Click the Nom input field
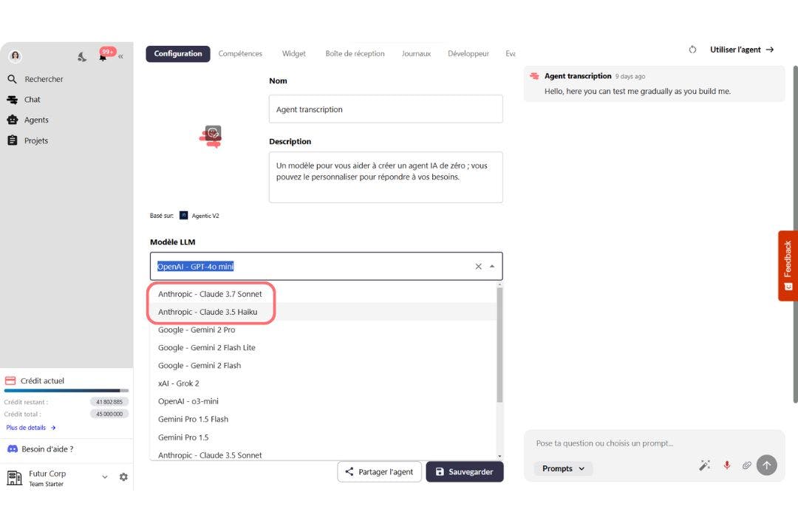The height and width of the screenshot is (532, 798). pyautogui.click(x=386, y=109)
